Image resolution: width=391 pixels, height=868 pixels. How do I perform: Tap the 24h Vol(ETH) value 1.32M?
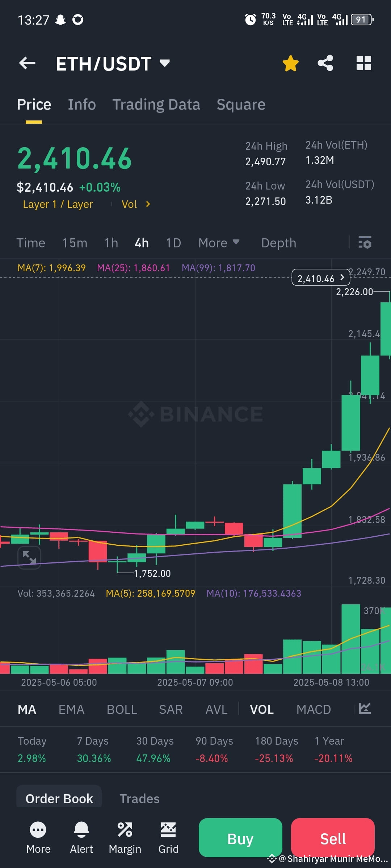pyautogui.click(x=320, y=160)
